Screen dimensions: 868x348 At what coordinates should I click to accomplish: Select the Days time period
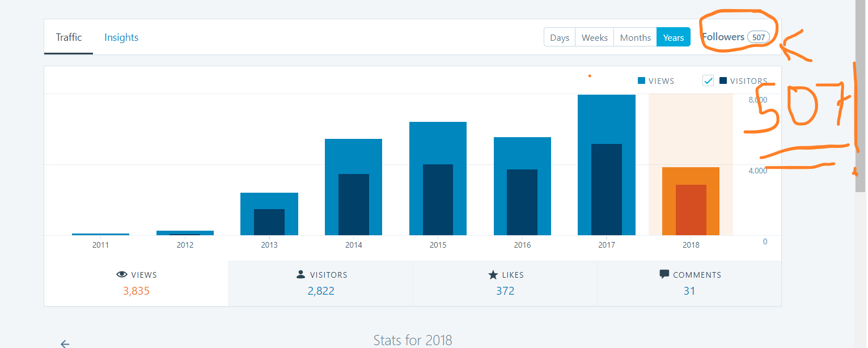(x=559, y=37)
